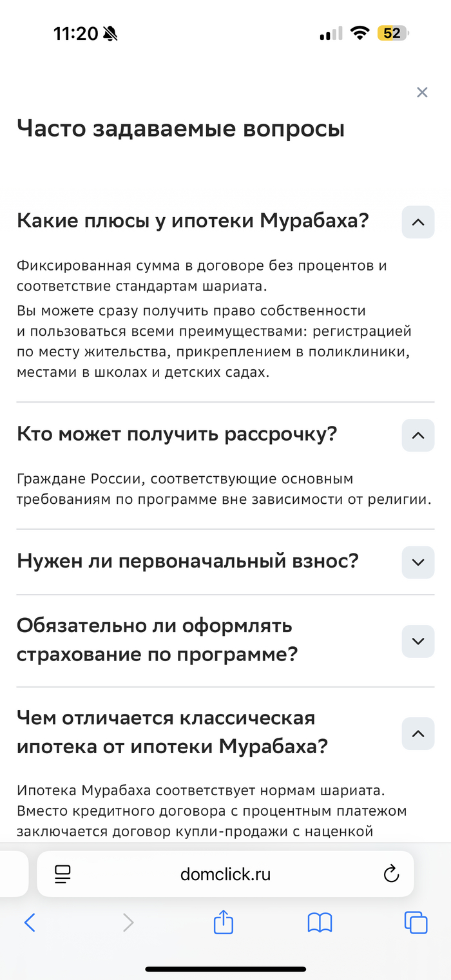Expand the 'Нужен ли первоначальный взнос?' question
The height and width of the screenshot is (980, 451).
pyautogui.click(x=417, y=562)
